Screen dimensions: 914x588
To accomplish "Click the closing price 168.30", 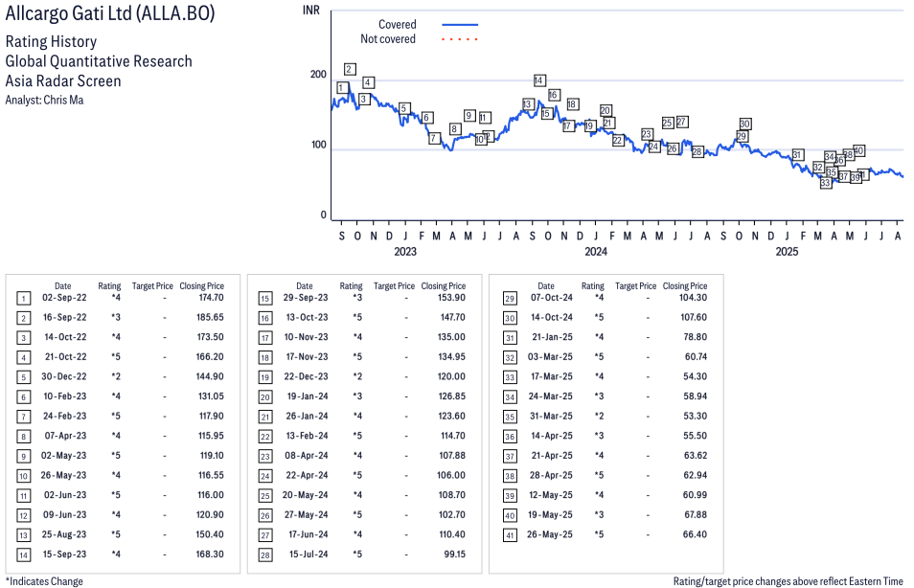I will pyautogui.click(x=210, y=554).
